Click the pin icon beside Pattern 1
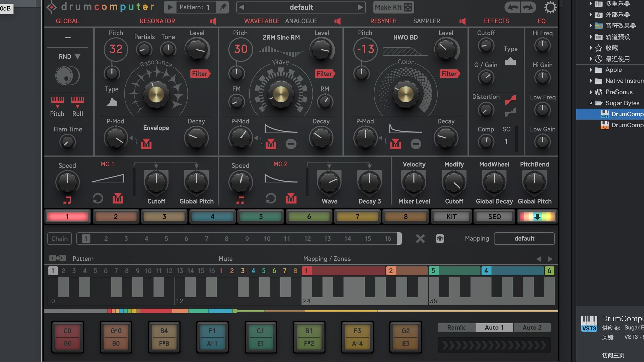This screenshot has height=362, width=644. point(222,7)
